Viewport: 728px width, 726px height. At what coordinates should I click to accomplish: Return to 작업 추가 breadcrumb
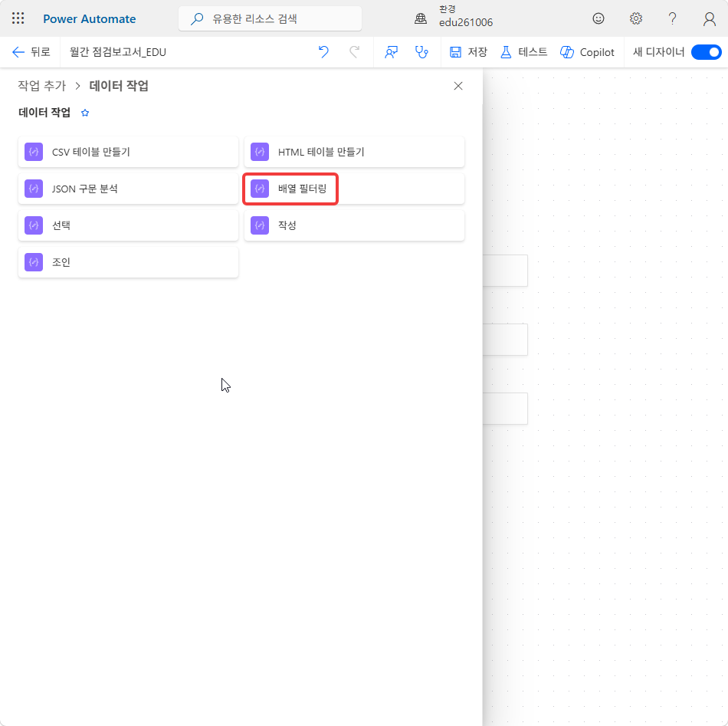pyautogui.click(x=42, y=86)
